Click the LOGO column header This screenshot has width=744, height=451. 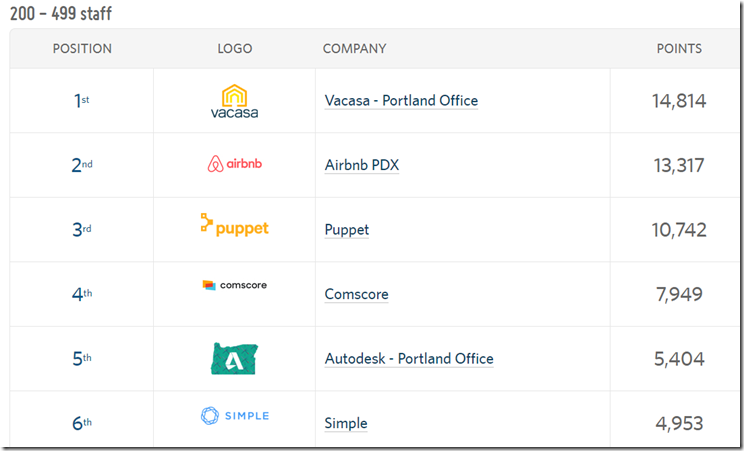[x=234, y=48]
